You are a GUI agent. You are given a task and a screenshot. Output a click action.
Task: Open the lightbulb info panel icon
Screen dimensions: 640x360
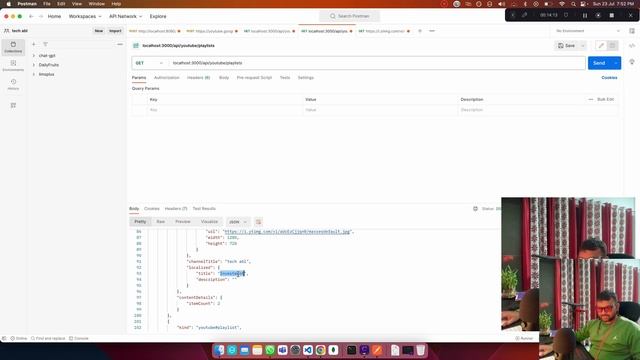[x=632, y=62]
